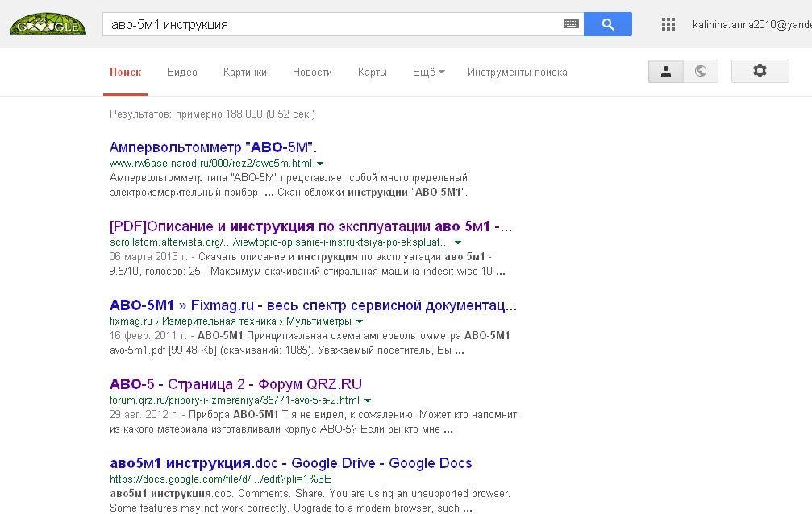Open result Ампервольтомметр "АВО-5М"

213,147
